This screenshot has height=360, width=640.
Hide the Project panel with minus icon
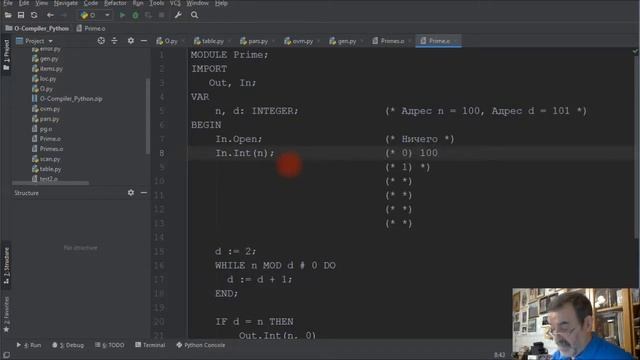click(144, 41)
